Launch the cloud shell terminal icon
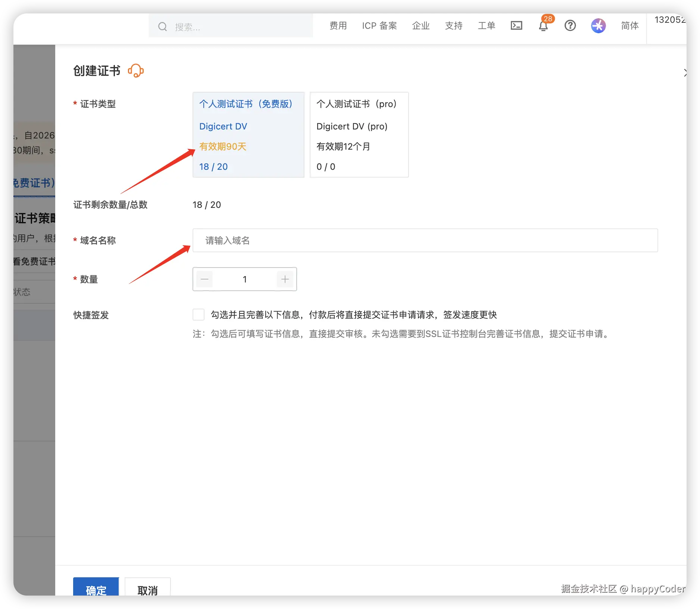The image size is (700, 609). [x=516, y=26]
